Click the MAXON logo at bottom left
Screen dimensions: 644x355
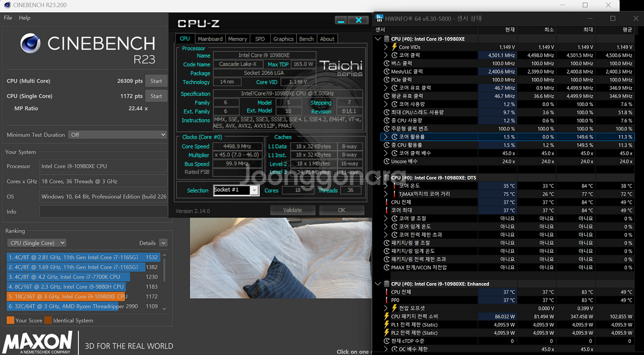38,343
